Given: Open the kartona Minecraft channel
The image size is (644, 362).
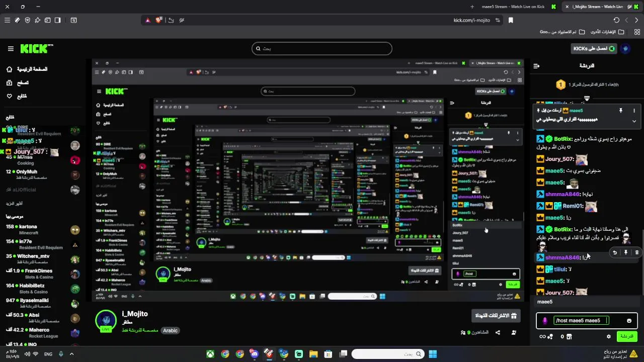Looking at the screenshot, I should pyautogui.click(x=42, y=230).
